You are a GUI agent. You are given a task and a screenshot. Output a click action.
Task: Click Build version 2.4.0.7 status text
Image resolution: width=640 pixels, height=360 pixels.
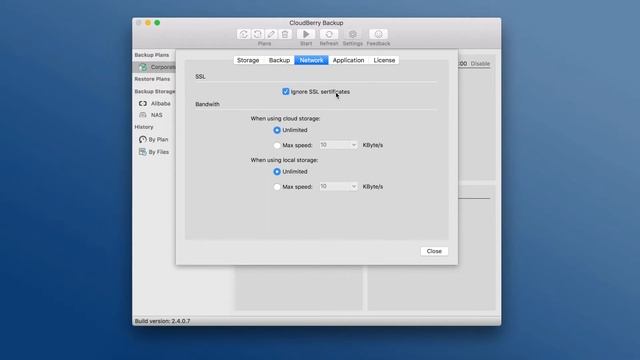point(162,321)
